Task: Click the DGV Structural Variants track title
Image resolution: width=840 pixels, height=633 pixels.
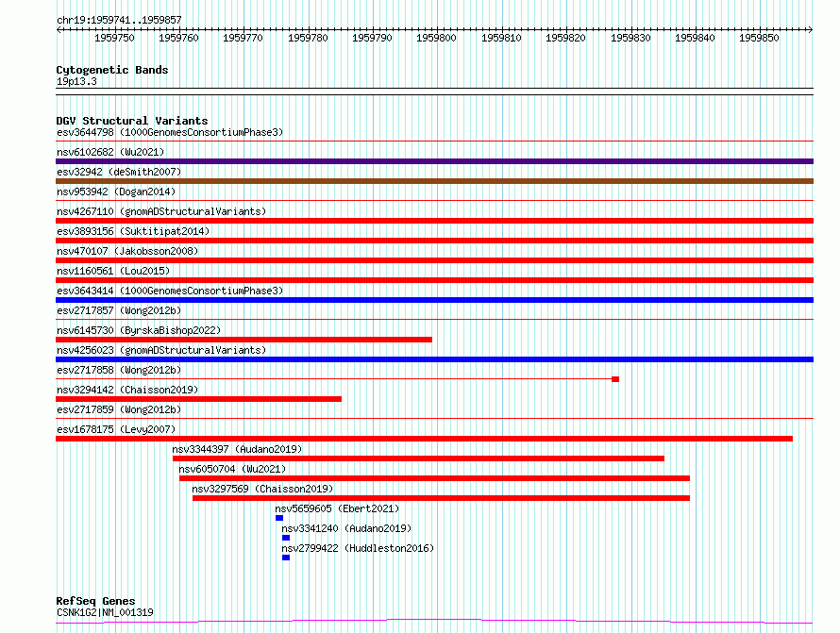Action: coord(132,121)
